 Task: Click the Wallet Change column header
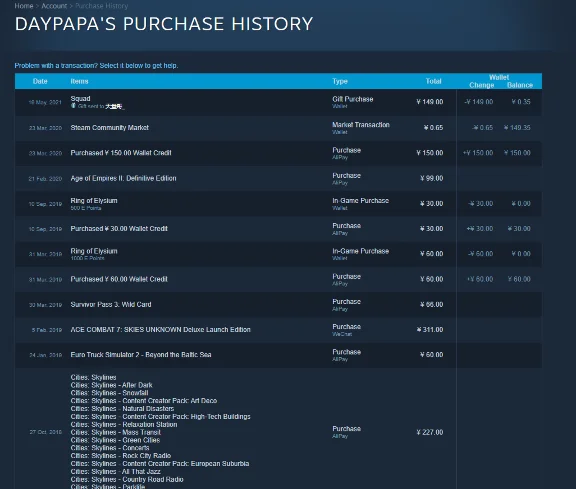click(482, 85)
